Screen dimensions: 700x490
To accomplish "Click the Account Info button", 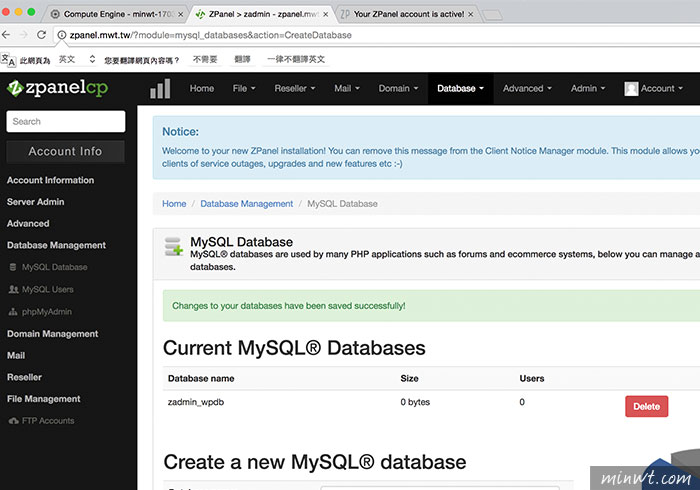I will coord(65,152).
